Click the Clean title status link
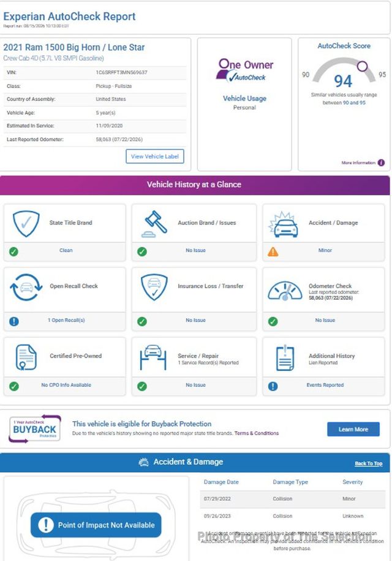This screenshot has height=561, width=392. (x=66, y=250)
